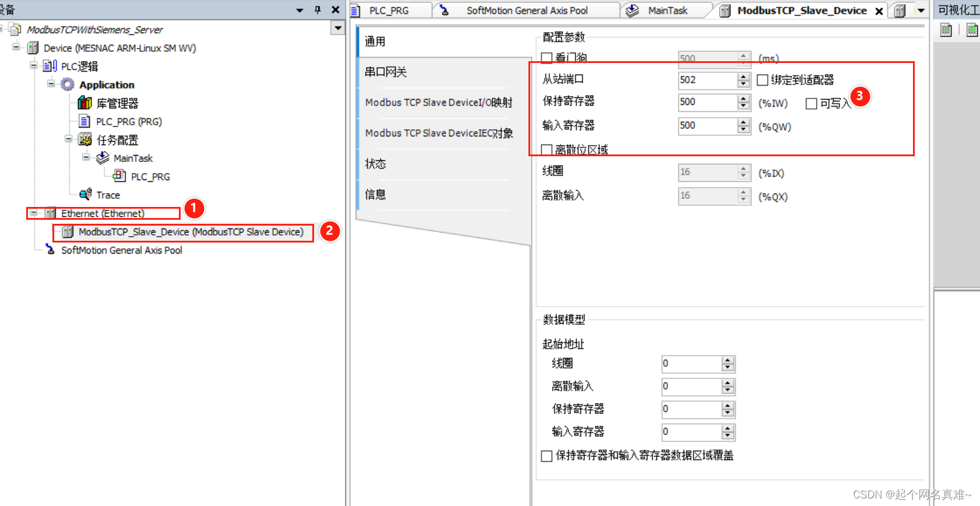Image resolution: width=980 pixels, height=506 pixels.
Task: Collapse the PLC逻辑 tree node
Action: tap(33, 65)
